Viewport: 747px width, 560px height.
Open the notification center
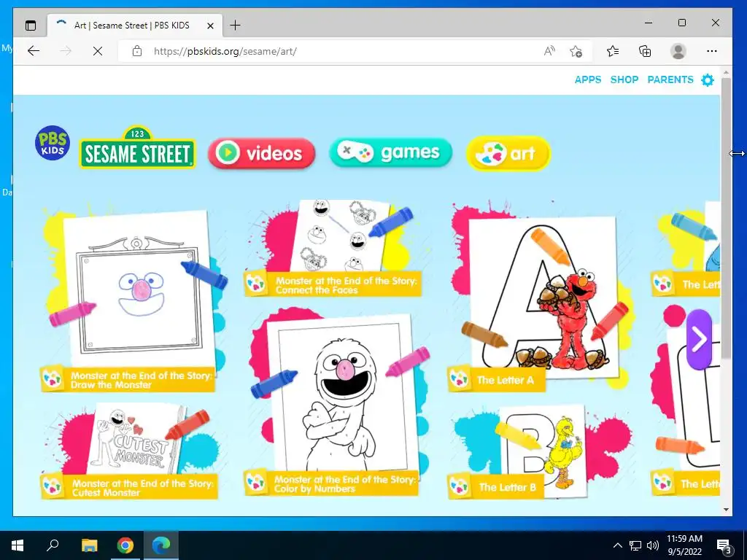pos(724,546)
